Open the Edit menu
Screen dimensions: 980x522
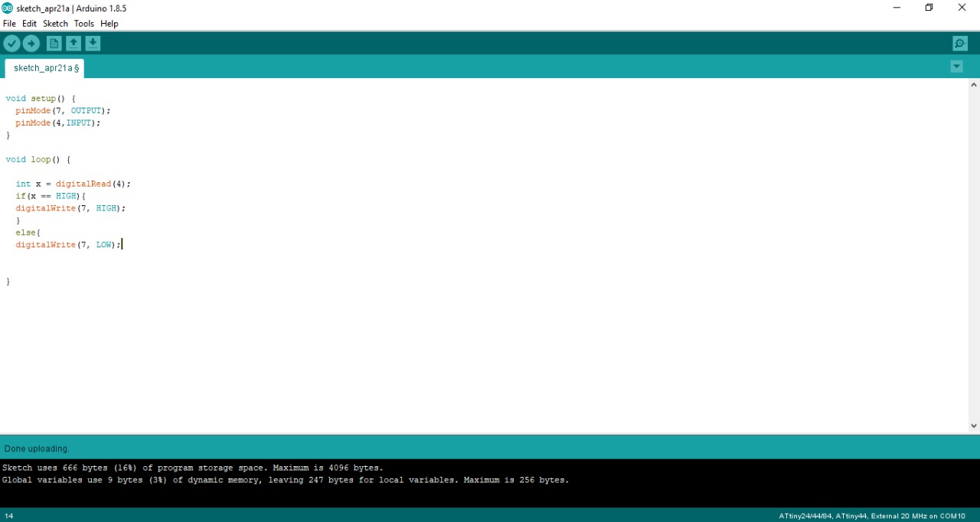click(29, 24)
